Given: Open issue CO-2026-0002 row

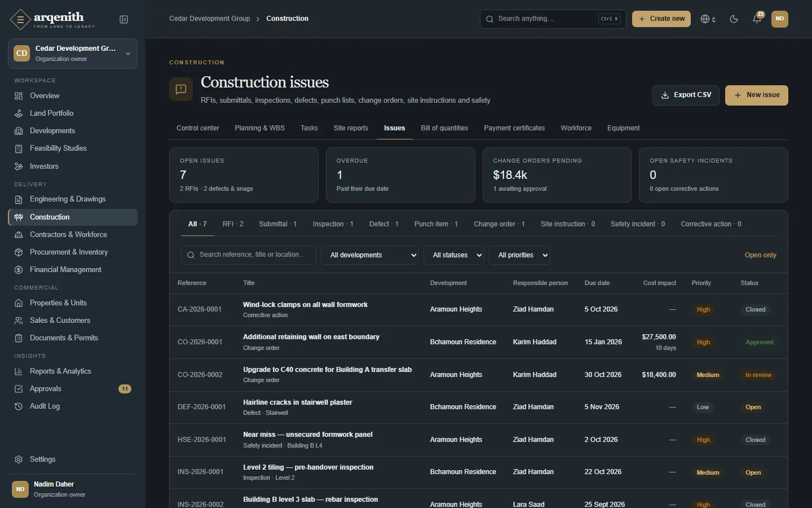Looking at the screenshot, I should point(478,375).
